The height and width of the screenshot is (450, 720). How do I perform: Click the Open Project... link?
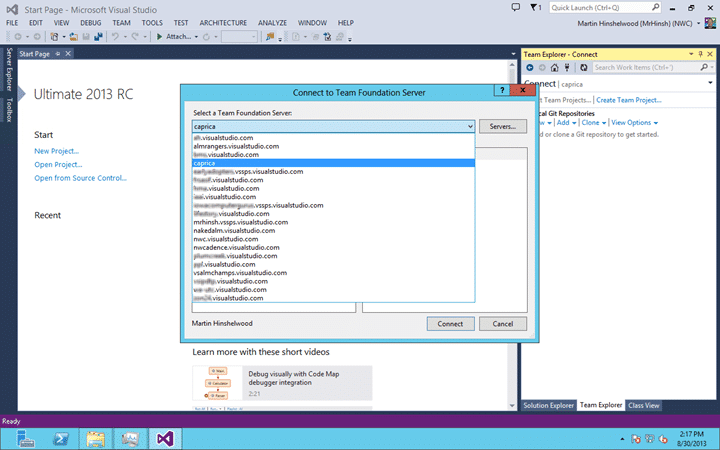58,164
